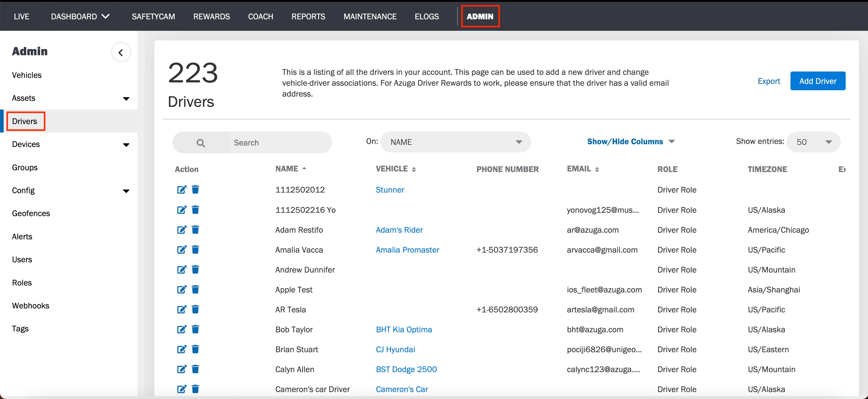Change Show entries 50 dropdown
Viewport: 868px width, 399px height.
pos(813,142)
